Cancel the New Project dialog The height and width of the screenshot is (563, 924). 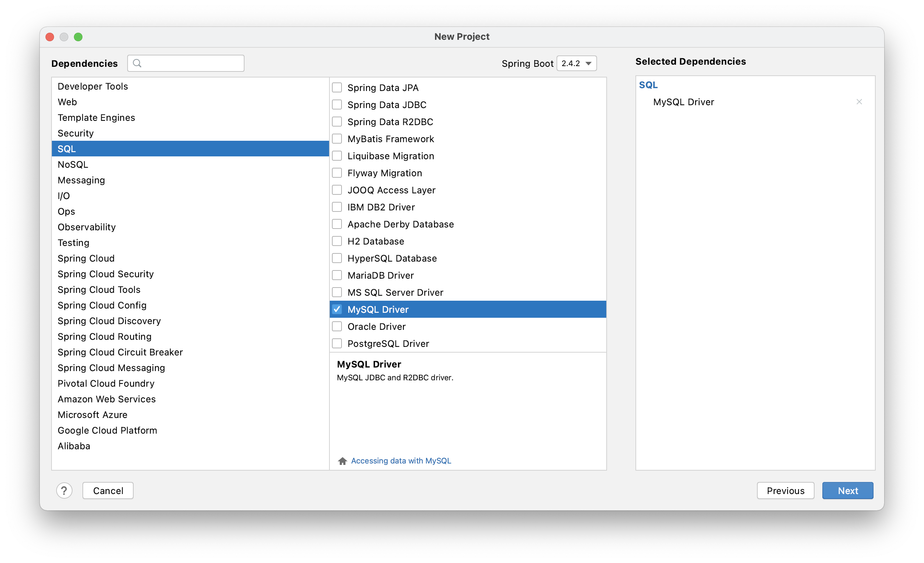coord(108,490)
